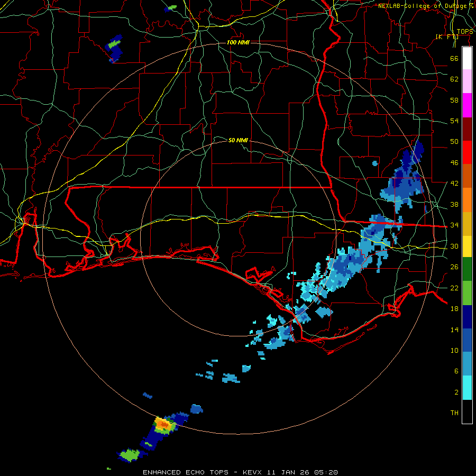Click the '62' legend value

[x=454, y=79]
